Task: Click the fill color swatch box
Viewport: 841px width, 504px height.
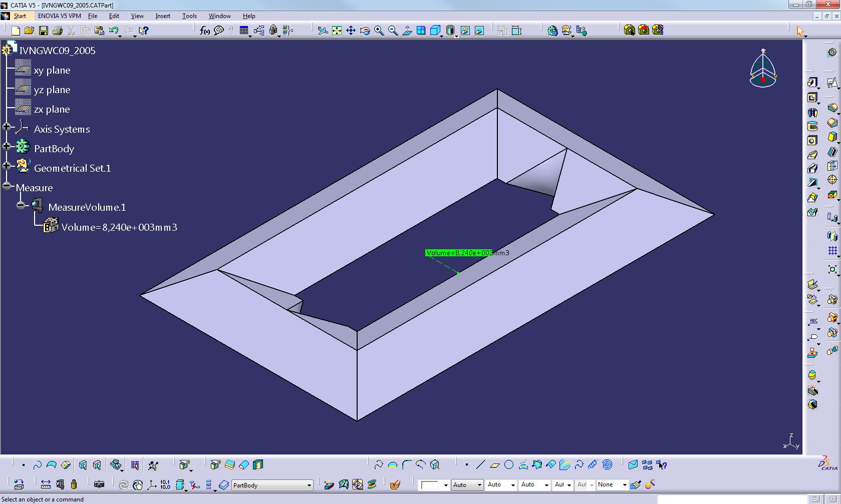Action: (x=430, y=485)
